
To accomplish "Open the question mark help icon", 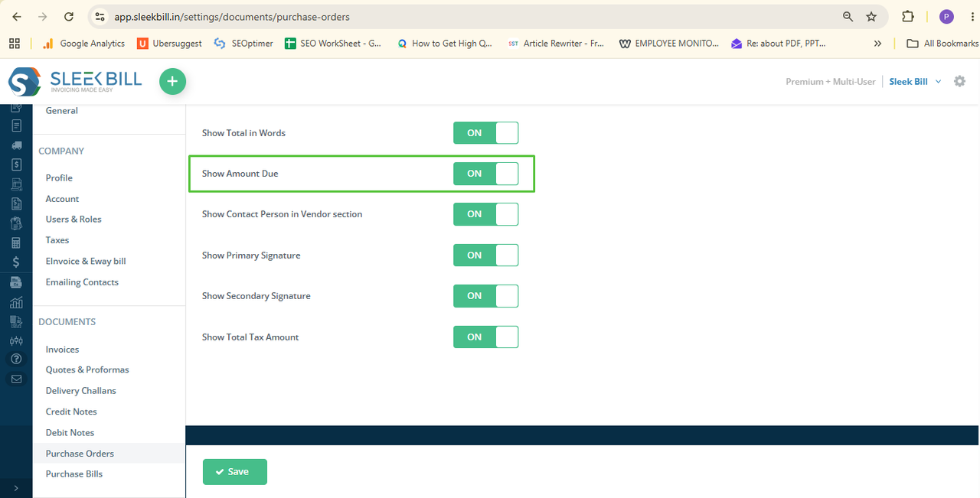I will coord(16,359).
